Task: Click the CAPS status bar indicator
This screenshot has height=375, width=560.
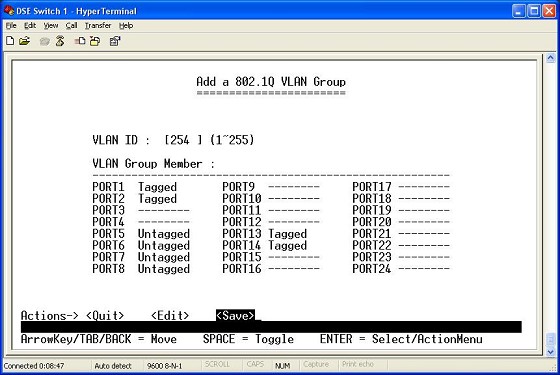Action: point(255,365)
